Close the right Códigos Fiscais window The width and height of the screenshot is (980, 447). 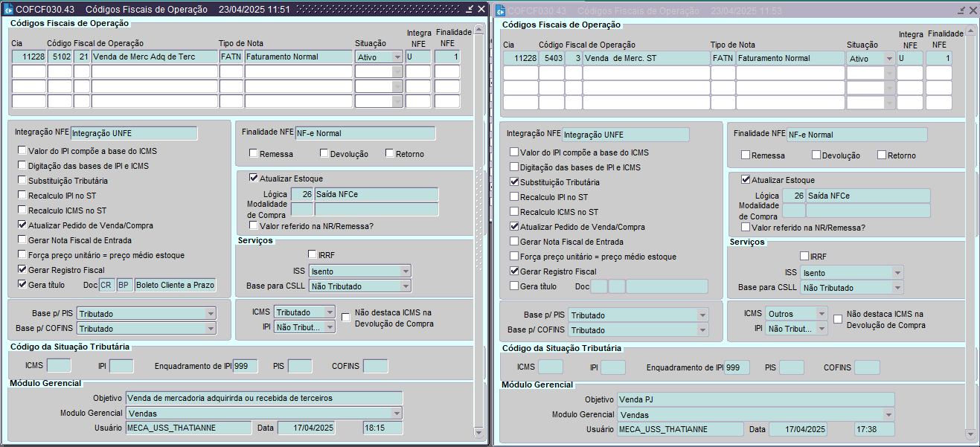(x=973, y=11)
